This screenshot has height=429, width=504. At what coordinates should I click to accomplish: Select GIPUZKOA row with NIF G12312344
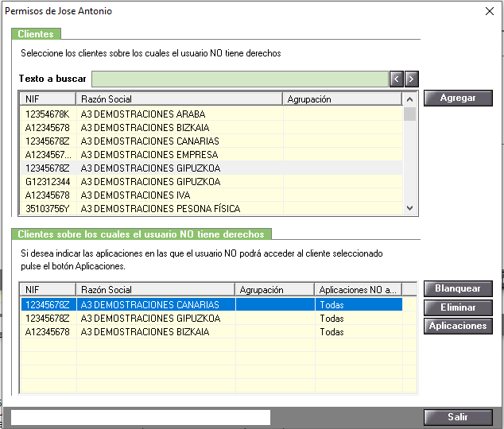[x=211, y=181]
